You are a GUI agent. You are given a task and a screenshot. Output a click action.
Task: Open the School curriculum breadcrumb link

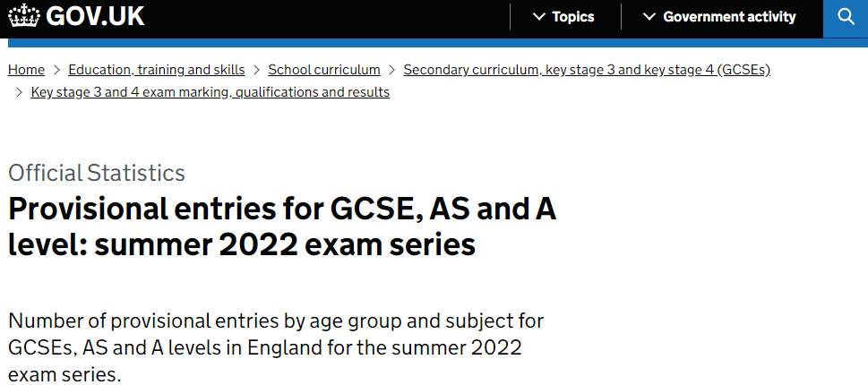(x=324, y=70)
